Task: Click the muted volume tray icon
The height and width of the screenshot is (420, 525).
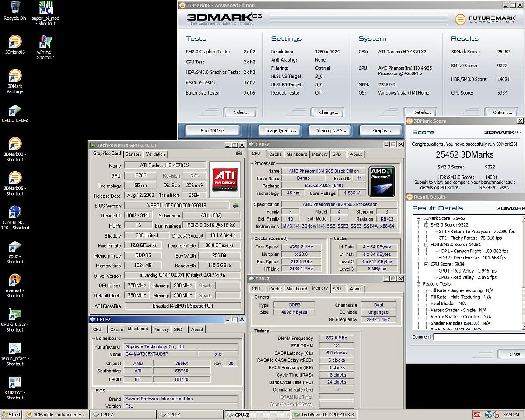Action: 496,414
